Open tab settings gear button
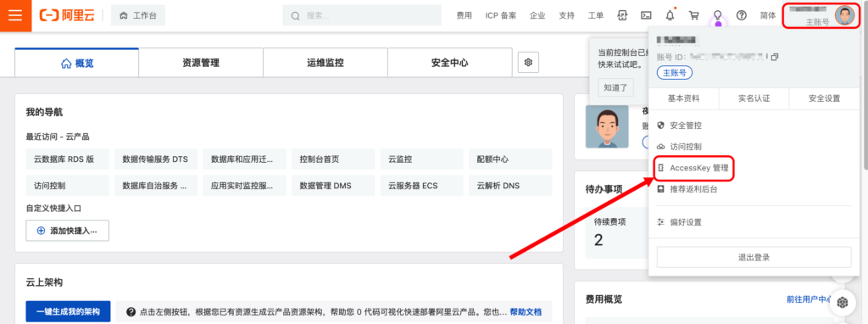Screen dimensions: 868x324 click(x=528, y=63)
